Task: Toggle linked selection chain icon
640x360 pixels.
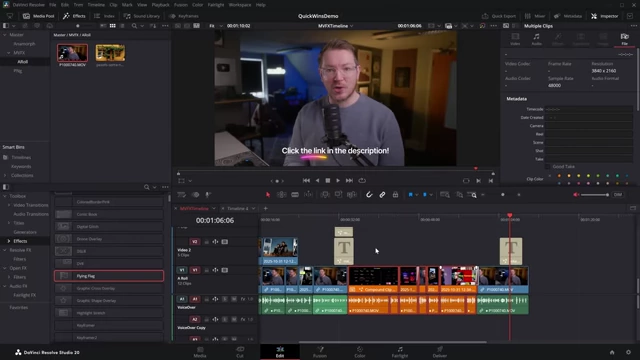Action: tap(382, 195)
